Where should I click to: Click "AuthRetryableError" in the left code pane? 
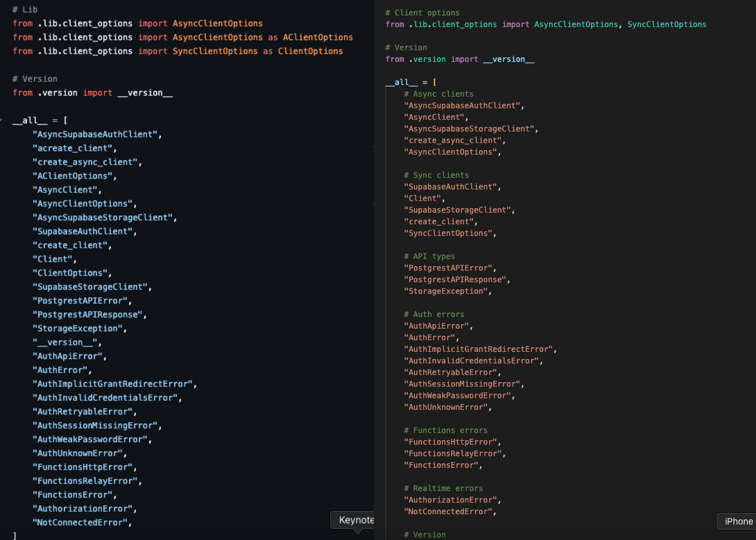[x=84, y=411]
